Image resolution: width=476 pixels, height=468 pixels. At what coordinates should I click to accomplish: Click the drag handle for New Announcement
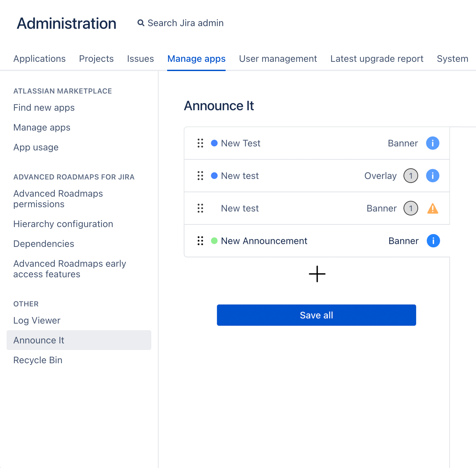pos(200,241)
